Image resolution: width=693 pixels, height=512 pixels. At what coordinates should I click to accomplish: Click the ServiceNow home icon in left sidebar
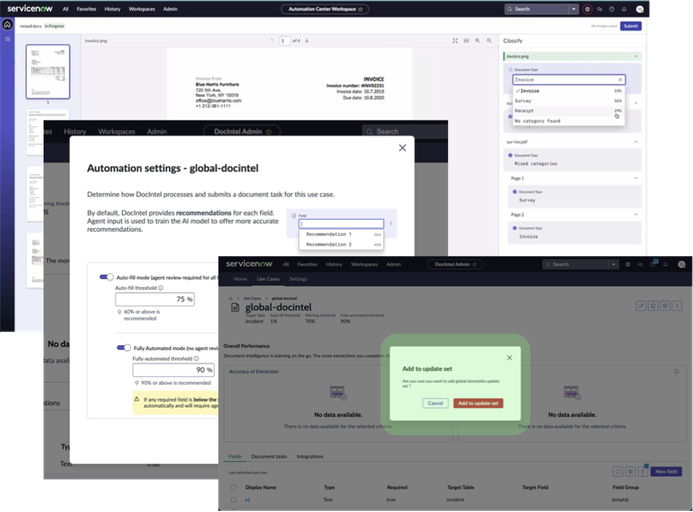tap(7, 25)
